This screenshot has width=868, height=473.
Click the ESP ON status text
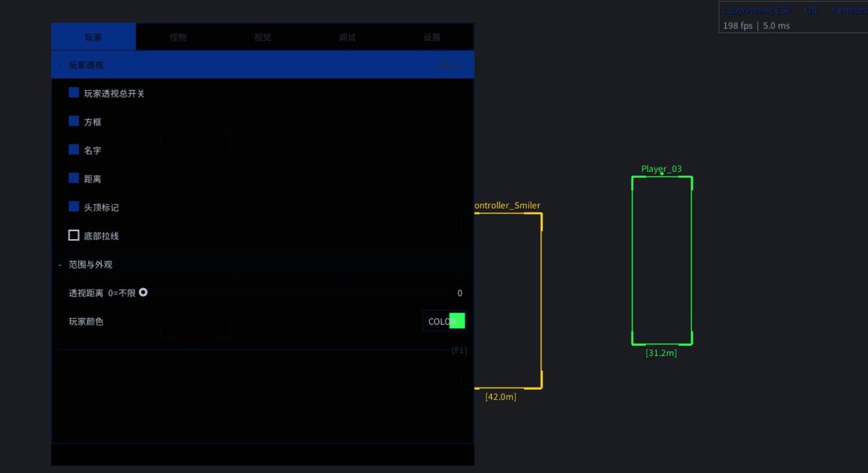point(795,10)
